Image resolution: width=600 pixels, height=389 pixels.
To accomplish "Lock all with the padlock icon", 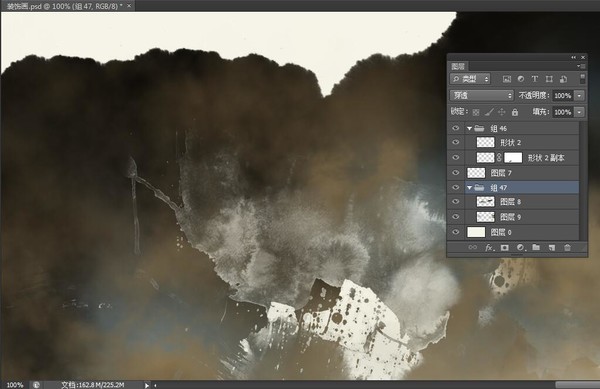I will pos(515,112).
